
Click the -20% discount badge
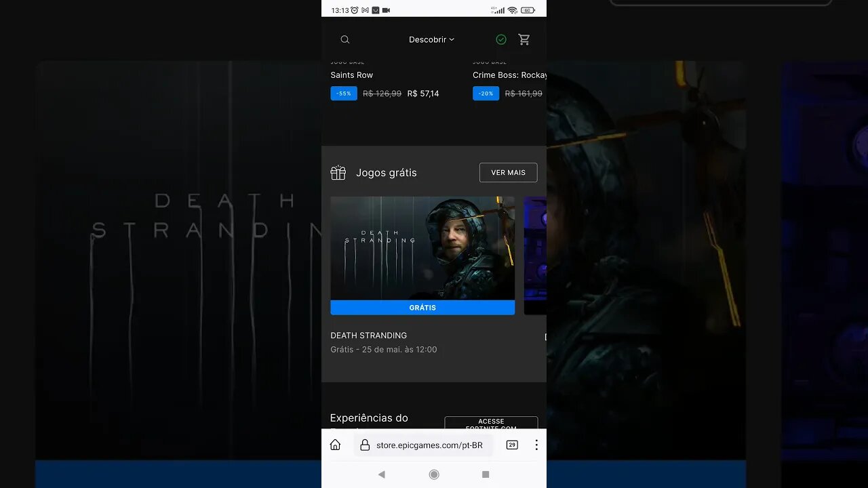[x=486, y=94]
